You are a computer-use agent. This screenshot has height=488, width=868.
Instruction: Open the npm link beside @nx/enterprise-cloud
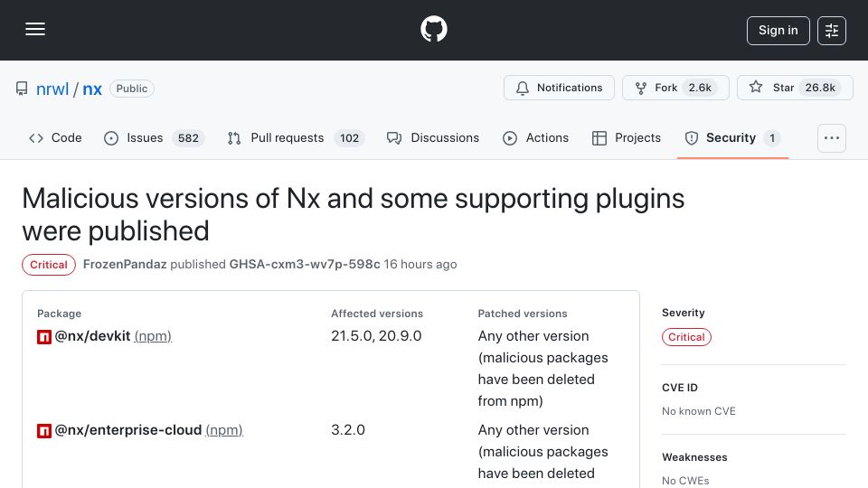[224, 430]
